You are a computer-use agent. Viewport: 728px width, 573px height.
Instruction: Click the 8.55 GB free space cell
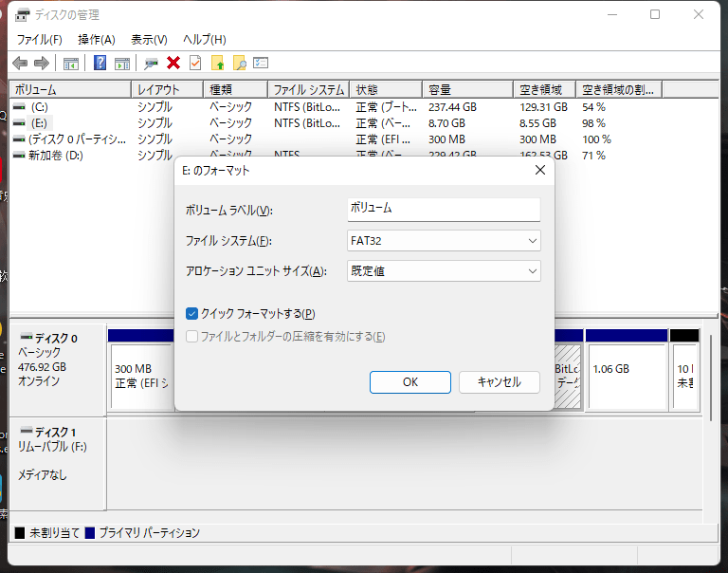point(537,123)
